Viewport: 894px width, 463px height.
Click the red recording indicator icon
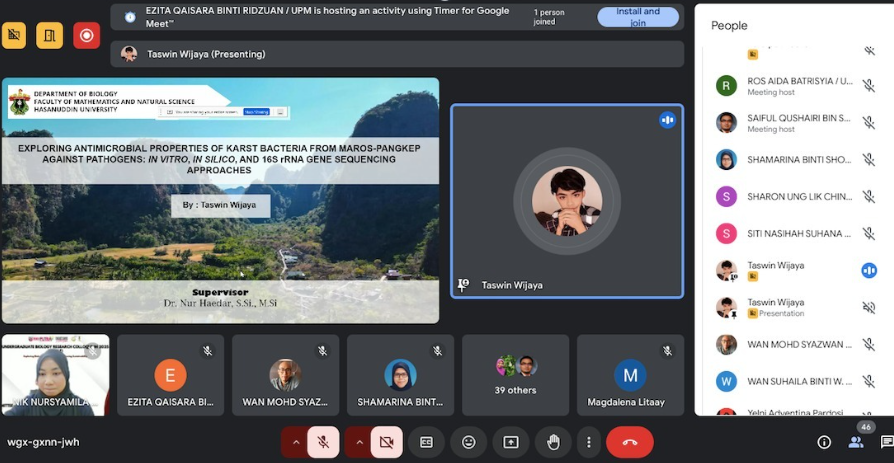87,36
